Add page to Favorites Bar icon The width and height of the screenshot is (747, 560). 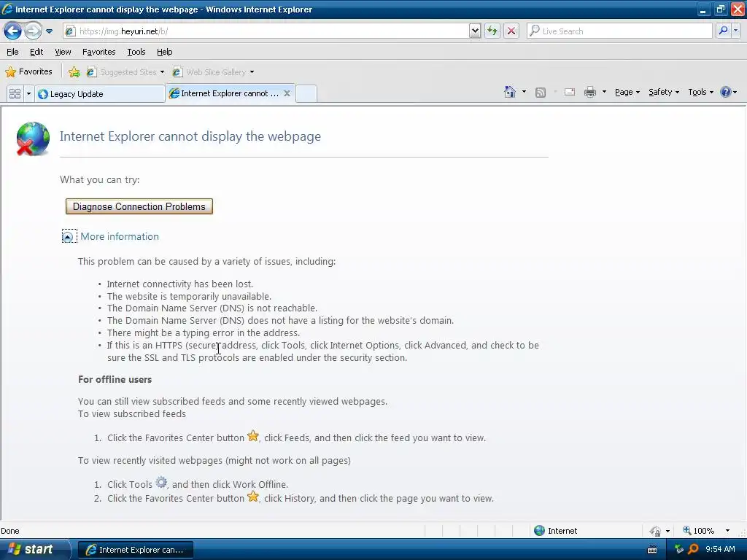coord(74,72)
